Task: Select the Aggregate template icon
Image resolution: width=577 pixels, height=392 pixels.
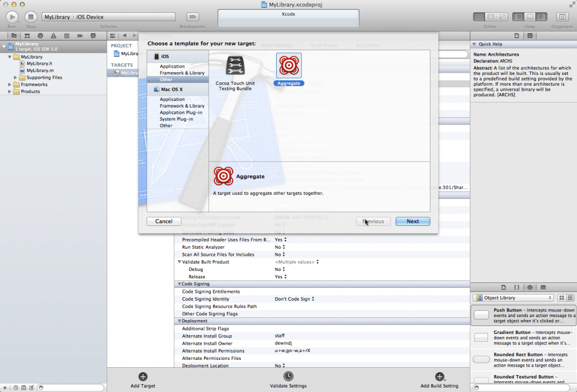Action: [289, 65]
